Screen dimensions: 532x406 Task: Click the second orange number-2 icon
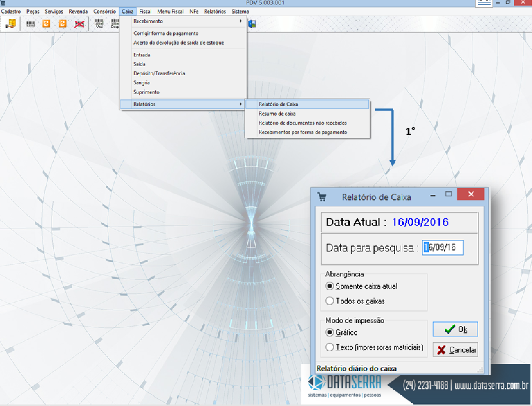pos(62,24)
